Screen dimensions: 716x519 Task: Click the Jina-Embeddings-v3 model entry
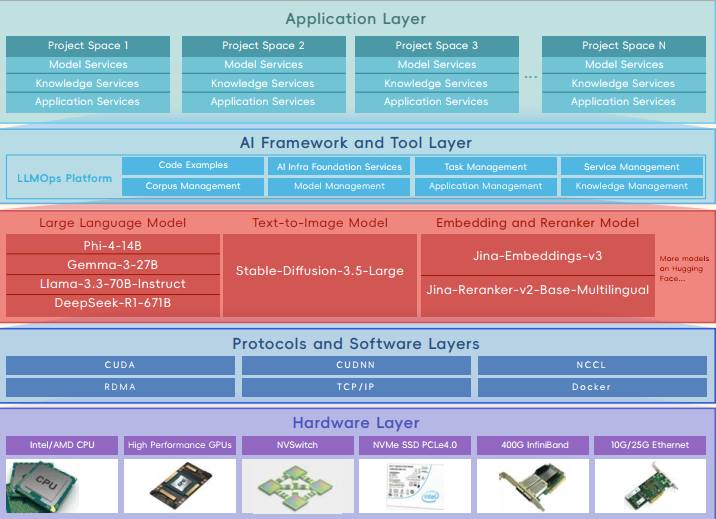[x=537, y=256]
